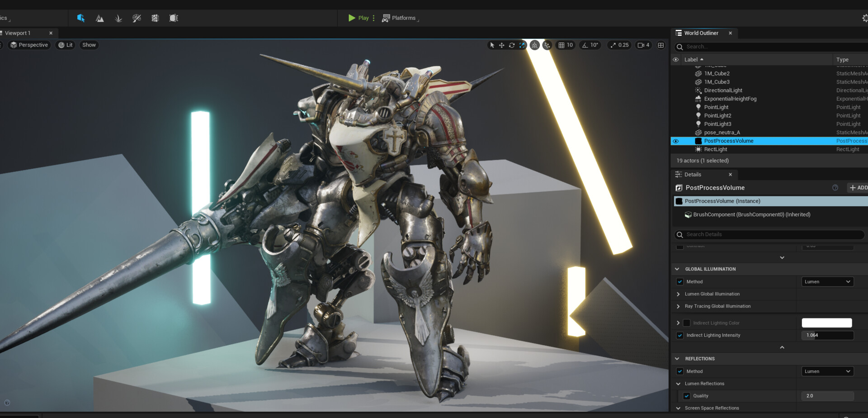Open grid snap value 10
Viewport: 868px width, 418px height.
(x=570, y=45)
